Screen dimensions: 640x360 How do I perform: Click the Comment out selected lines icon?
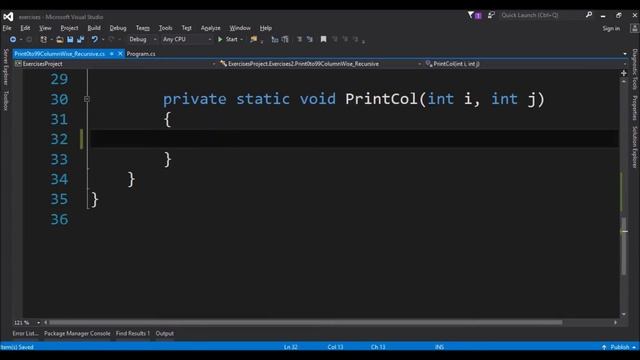[300, 39]
